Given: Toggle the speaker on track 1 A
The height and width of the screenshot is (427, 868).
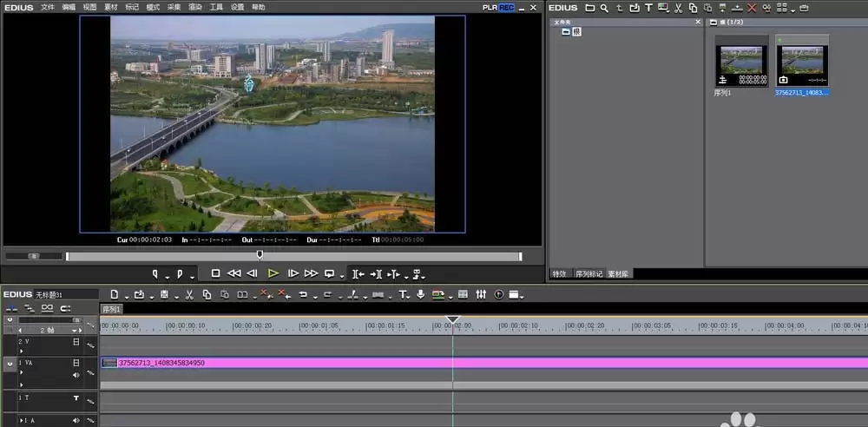Looking at the screenshot, I should tap(76, 420).
